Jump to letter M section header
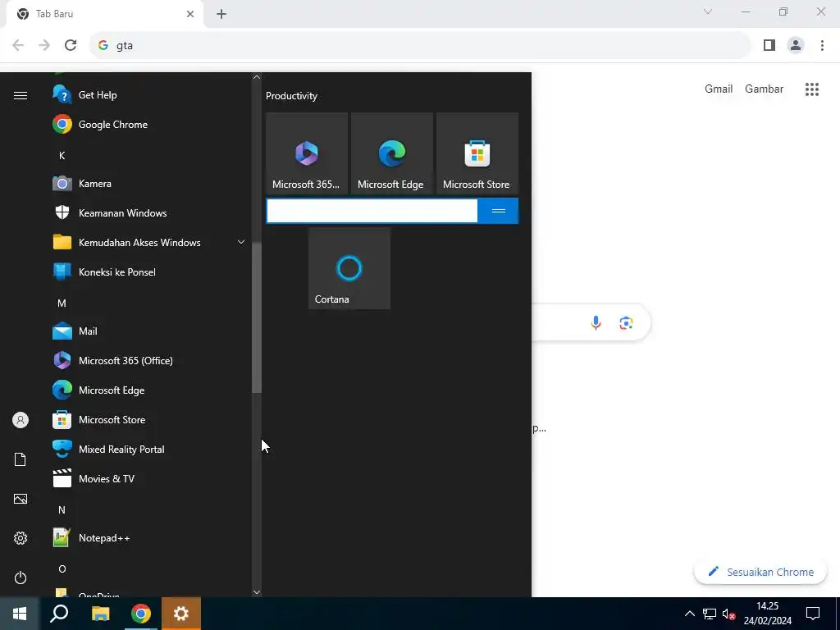This screenshot has width=840, height=630. point(62,304)
